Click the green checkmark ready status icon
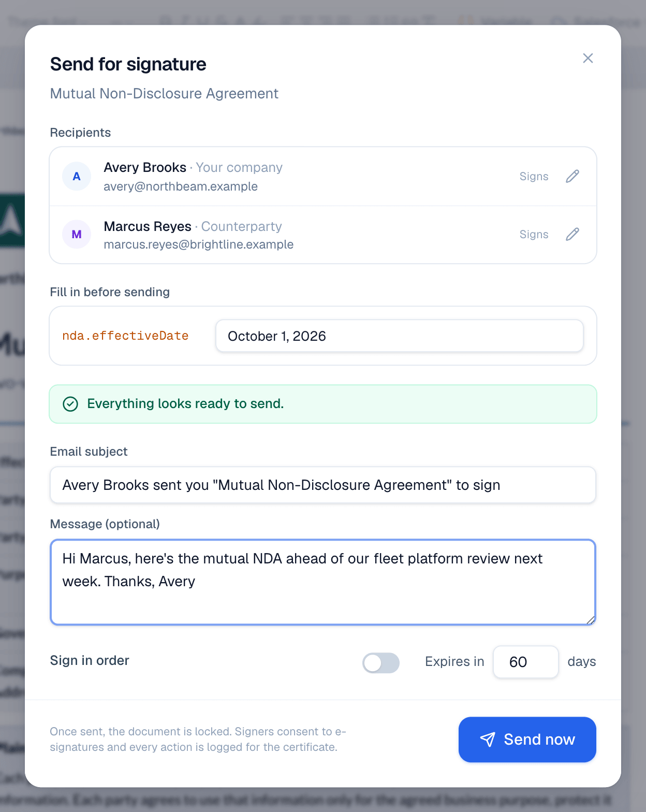 (x=70, y=404)
